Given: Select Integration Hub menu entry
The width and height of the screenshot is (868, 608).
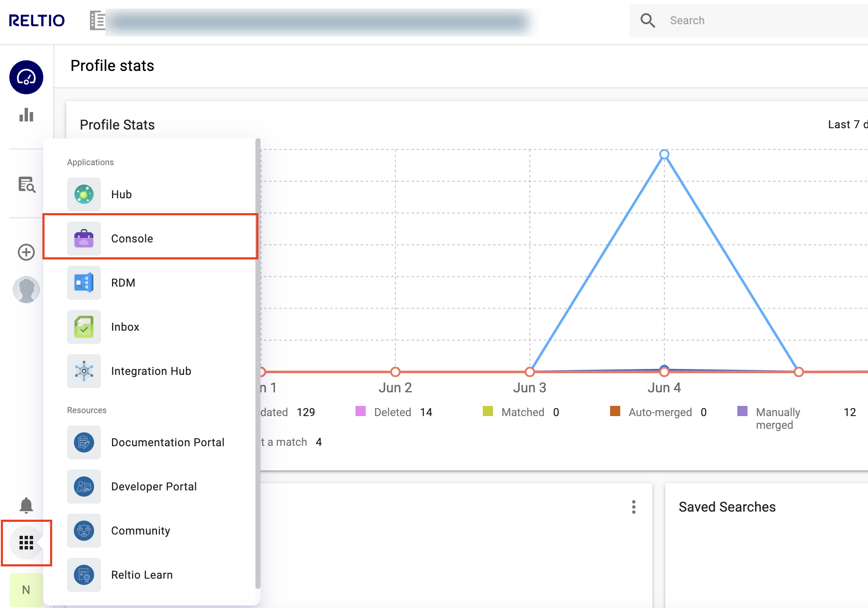Looking at the screenshot, I should [x=149, y=371].
